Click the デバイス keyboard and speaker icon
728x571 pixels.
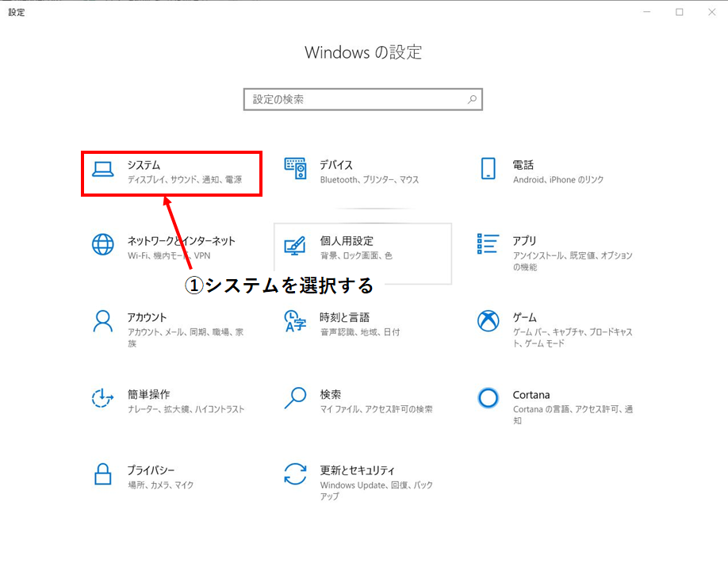(295, 168)
